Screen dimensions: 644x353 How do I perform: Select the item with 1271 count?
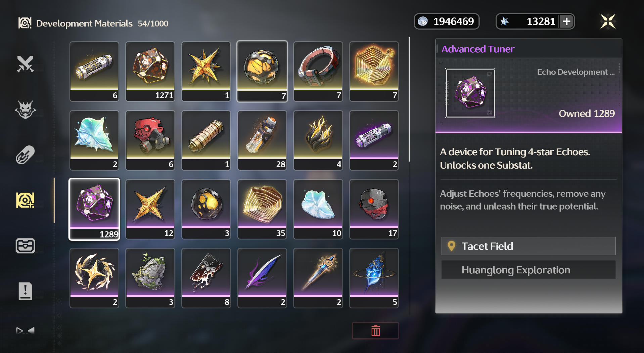(x=150, y=71)
